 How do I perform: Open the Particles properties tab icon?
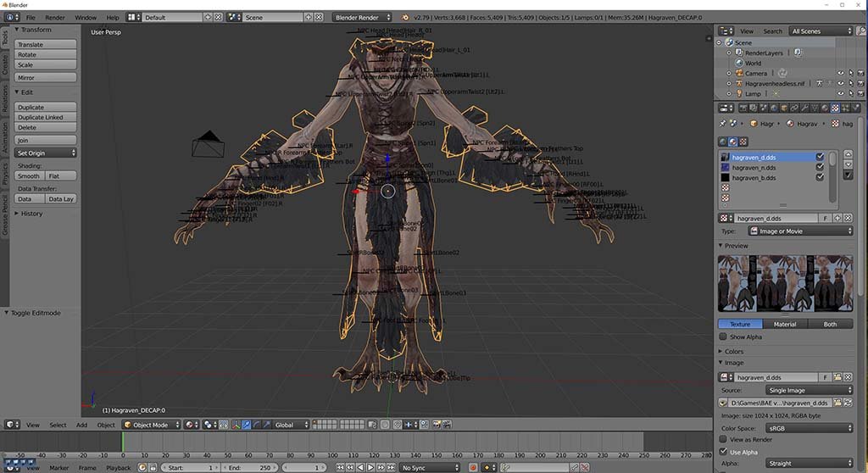845,108
